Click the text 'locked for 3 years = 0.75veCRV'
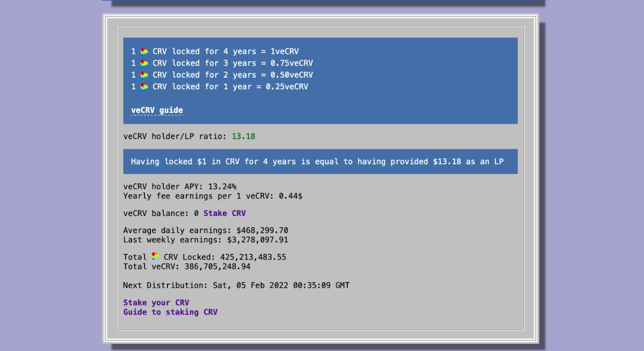 pos(242,63)
